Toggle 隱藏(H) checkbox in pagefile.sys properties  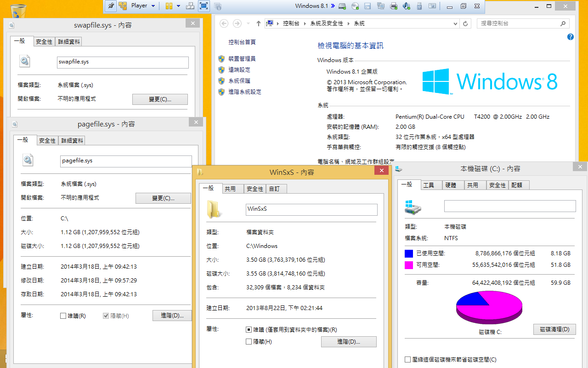coord(106,316)
